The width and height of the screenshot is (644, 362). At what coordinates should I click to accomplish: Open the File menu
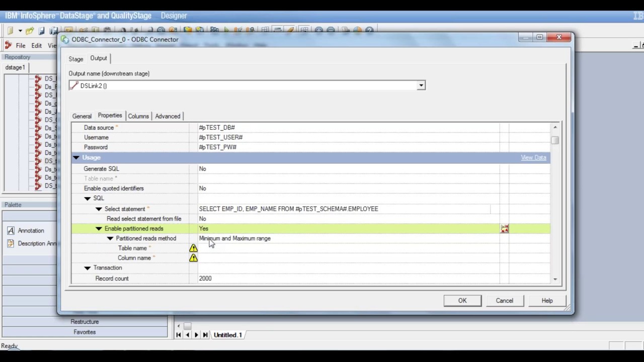(21, 45)
